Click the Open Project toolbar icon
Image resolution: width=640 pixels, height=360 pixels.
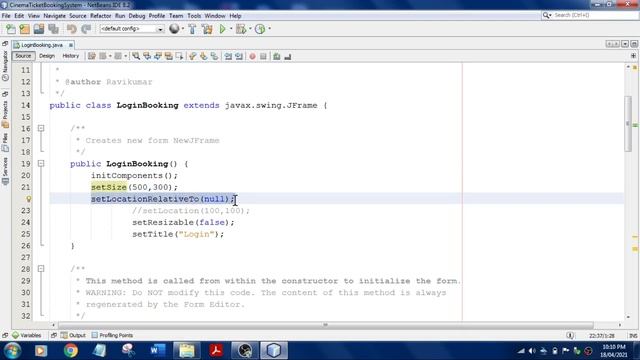click(x=39, y=29)
